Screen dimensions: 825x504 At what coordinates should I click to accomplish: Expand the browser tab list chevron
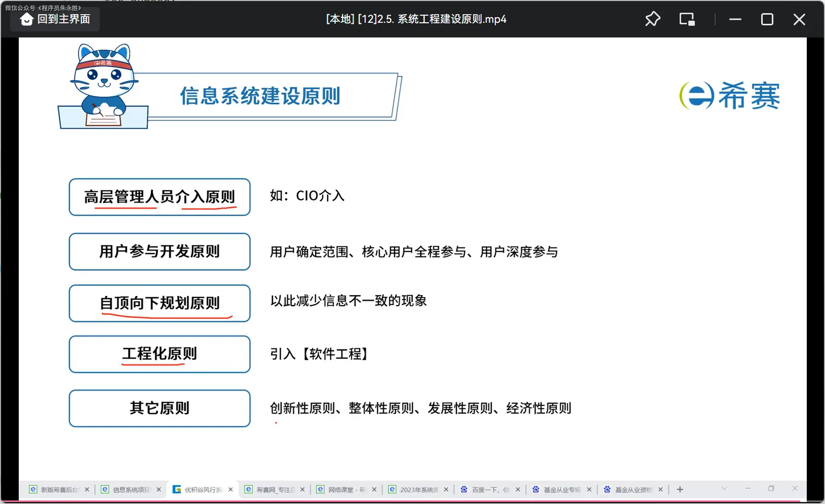724,488
